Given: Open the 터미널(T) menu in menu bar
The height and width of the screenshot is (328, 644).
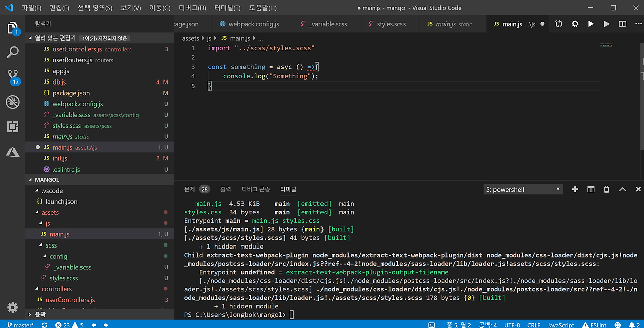Looking at the screenshot, I should (227, 8).
